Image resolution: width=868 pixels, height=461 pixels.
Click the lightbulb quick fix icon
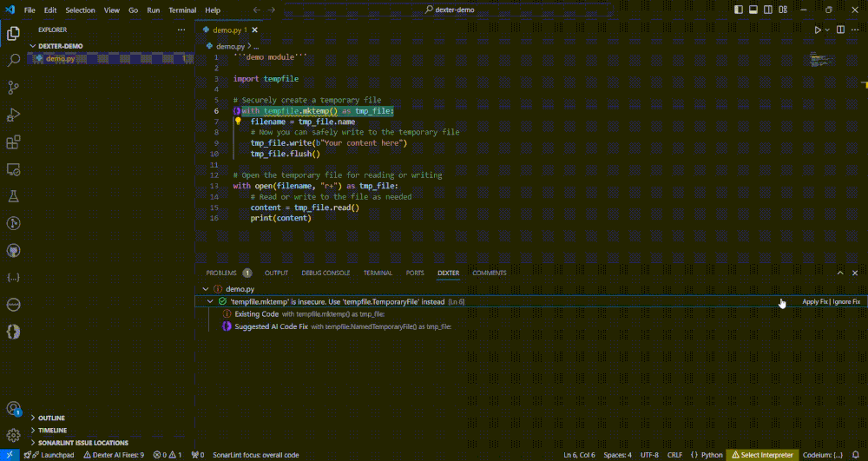point(238,122)
